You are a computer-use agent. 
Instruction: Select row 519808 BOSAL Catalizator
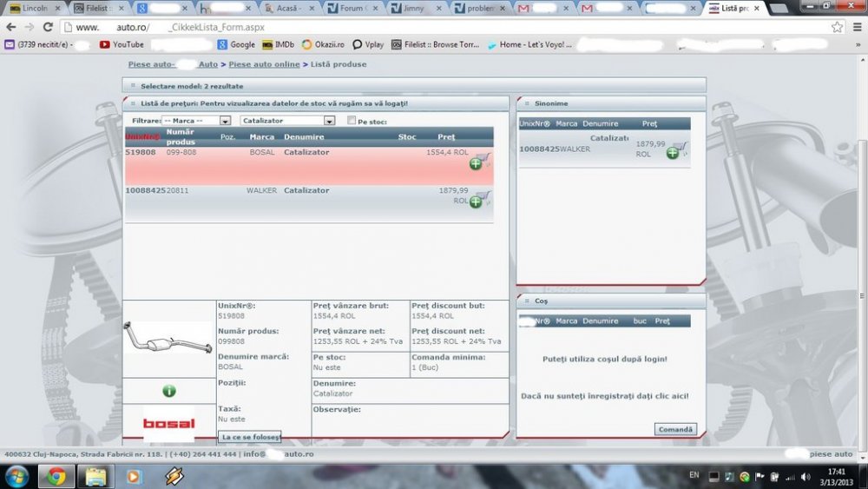[x=309, y=166]
